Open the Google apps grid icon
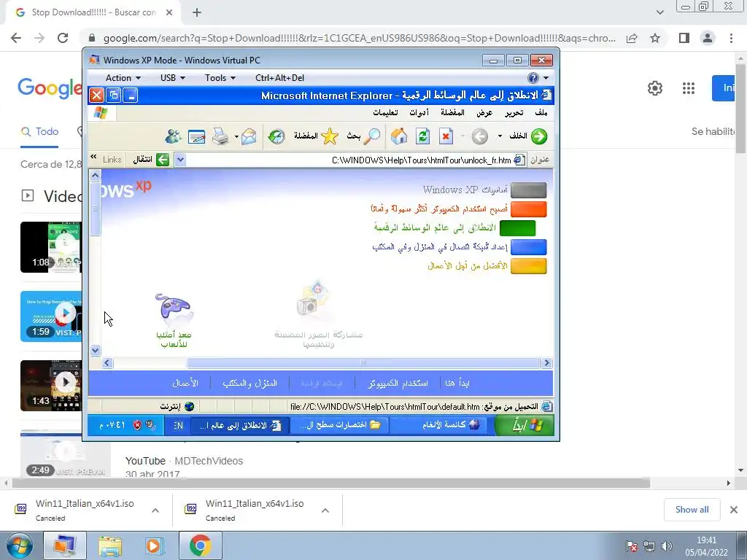Viewport: 747px width, 560px height. coord(689,88)
